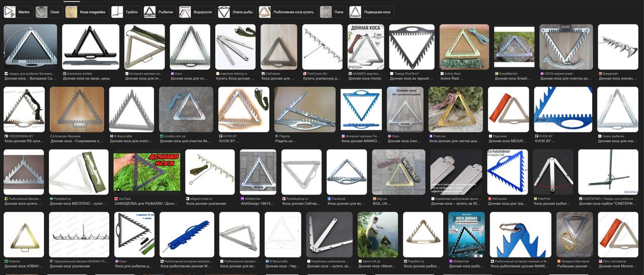Click the FishComm.Ru source favicon
644x275 pixels.
[x=305, y=74]
